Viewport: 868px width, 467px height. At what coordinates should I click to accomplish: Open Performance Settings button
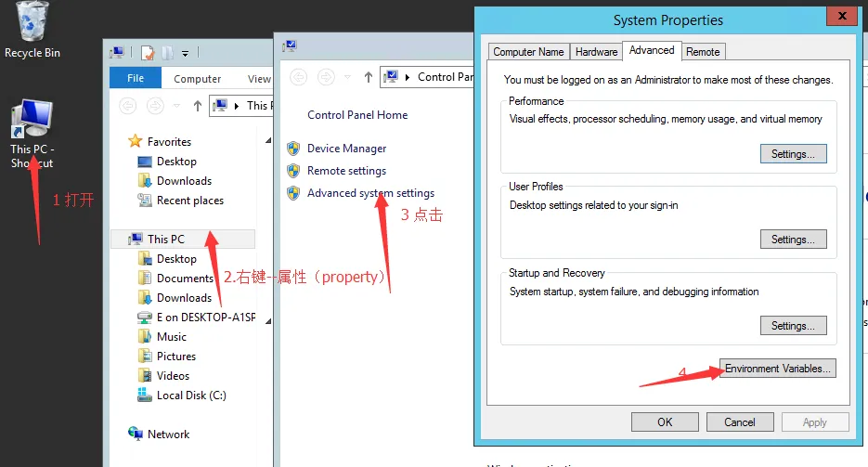tap(793, 154)
